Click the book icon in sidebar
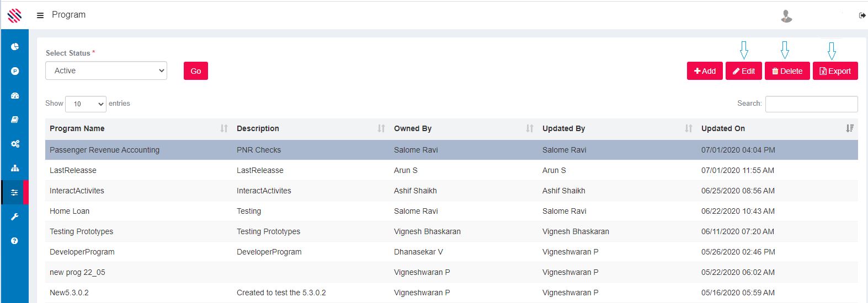 point(15,120)
